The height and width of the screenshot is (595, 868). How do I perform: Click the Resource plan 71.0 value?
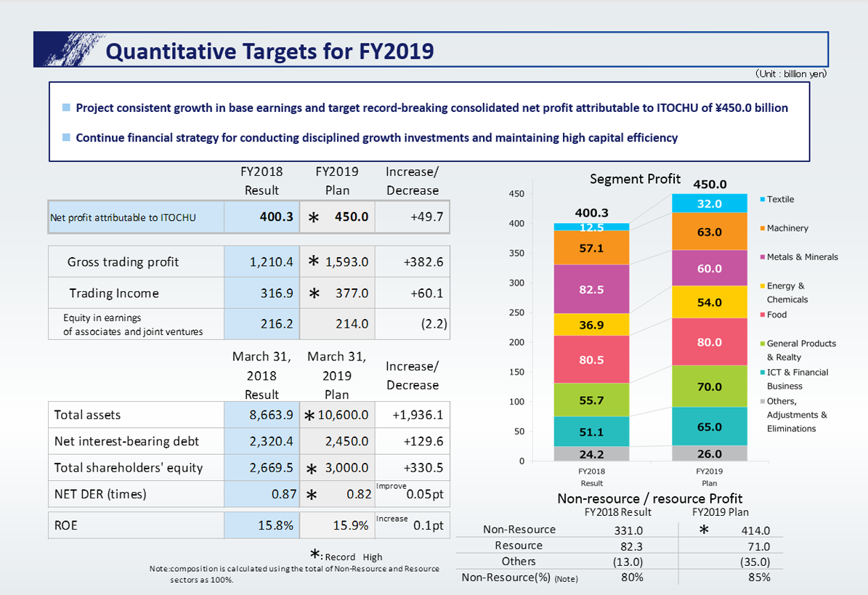click(759, 546)
